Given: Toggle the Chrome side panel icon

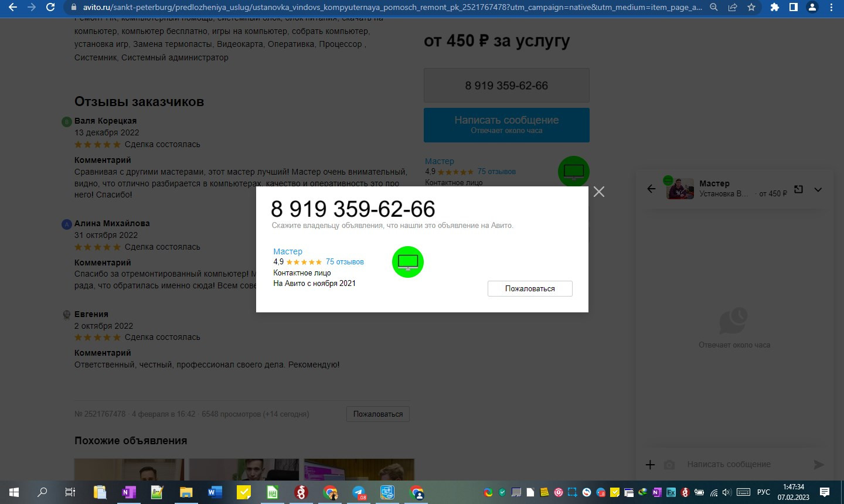Looking at the screenshot, I should point(794,8).
